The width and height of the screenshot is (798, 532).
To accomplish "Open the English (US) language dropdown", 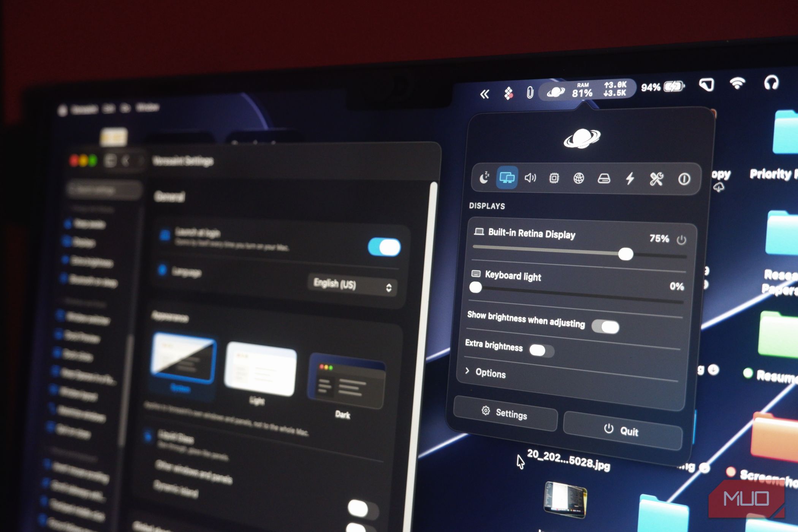I will tap(352, 285).
